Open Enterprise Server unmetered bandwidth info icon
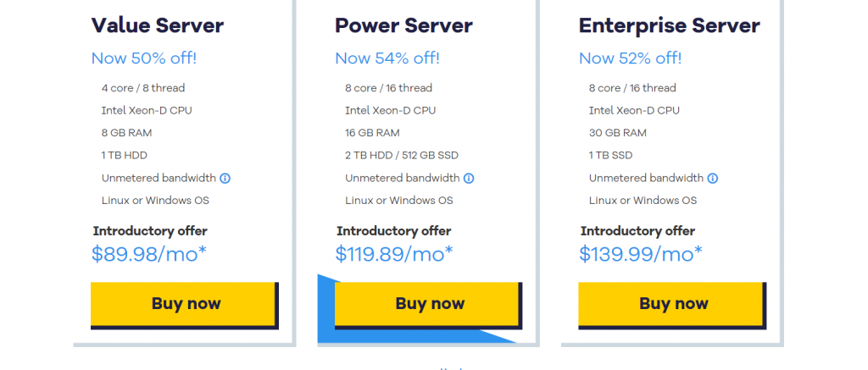 pos(712,179)
